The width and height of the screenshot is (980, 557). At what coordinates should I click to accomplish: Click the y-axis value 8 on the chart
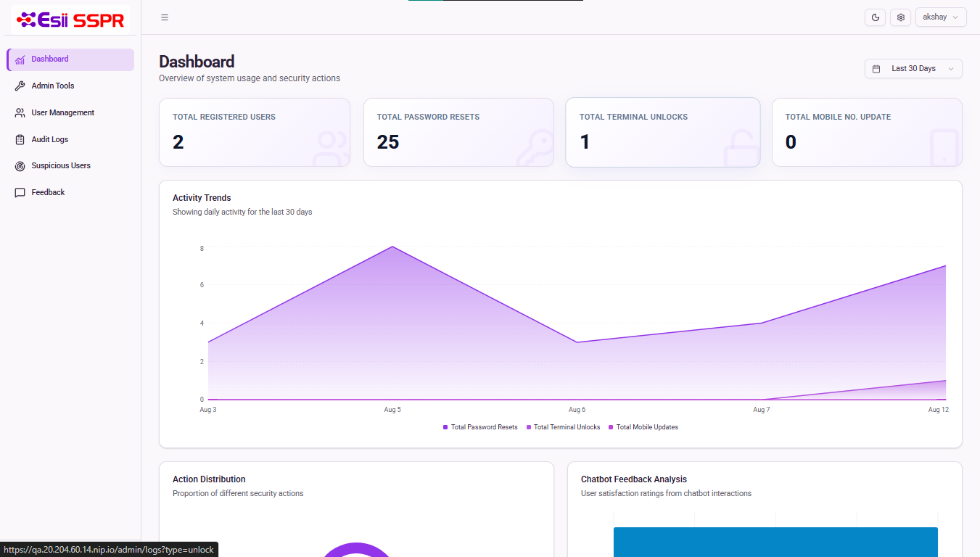[x=202, y=249]
